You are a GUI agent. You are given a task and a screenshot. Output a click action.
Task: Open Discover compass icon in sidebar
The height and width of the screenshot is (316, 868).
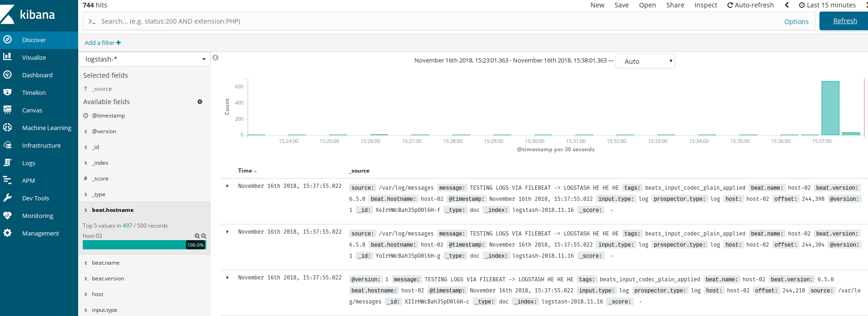pos(7,40)
